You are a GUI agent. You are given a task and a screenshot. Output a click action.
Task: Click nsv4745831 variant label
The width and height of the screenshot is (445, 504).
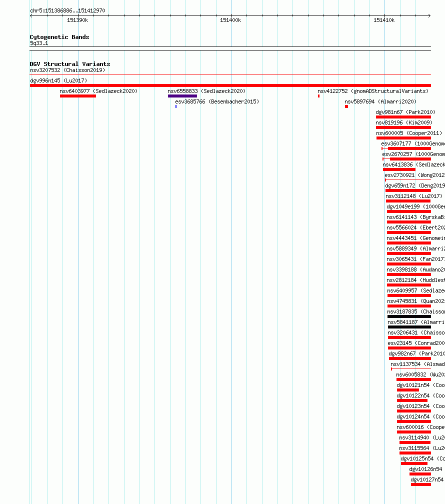point(416,301)
